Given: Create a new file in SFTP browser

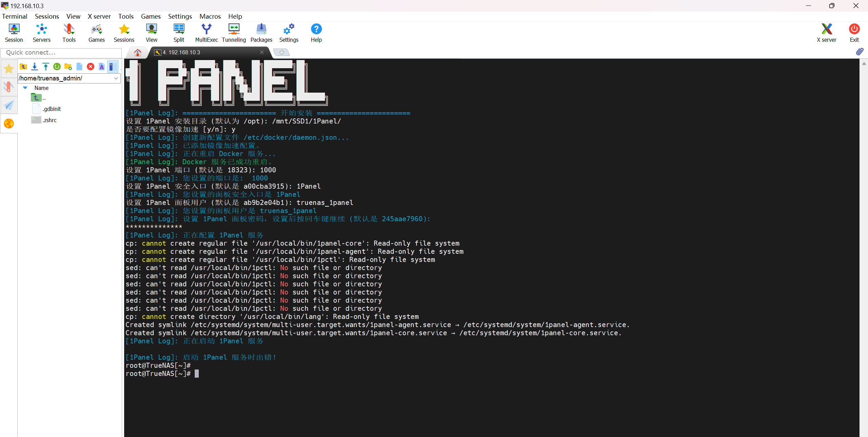Looking at the screenshot, I should (x=79, y=66).
